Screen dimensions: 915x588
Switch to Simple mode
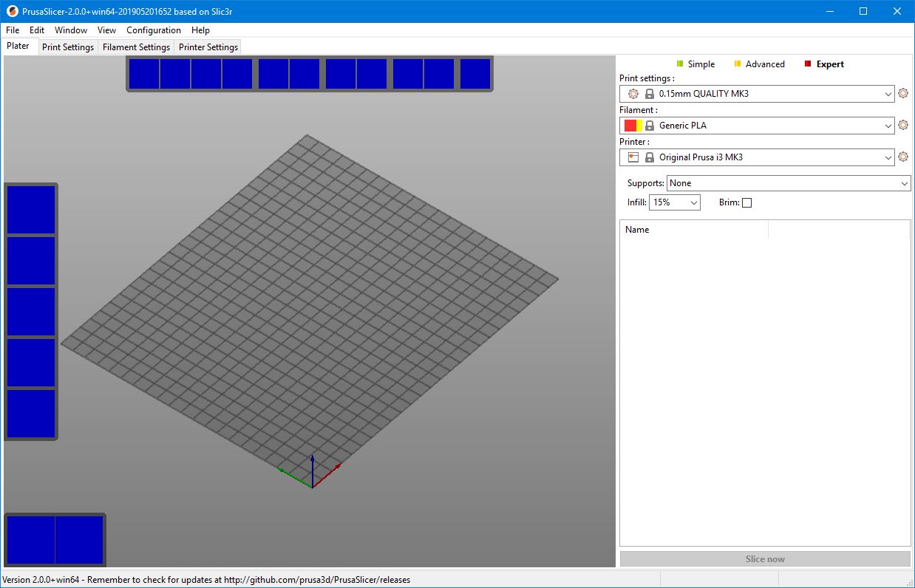tap(695, 64)
